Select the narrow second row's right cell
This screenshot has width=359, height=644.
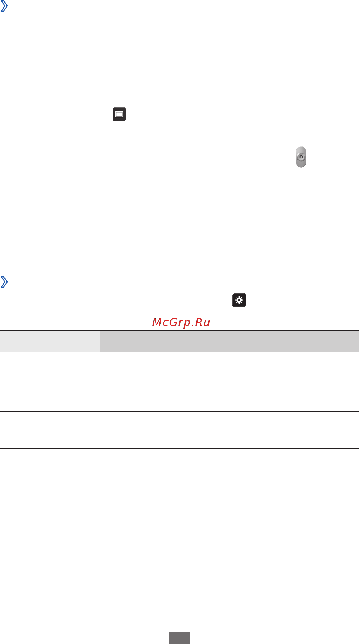229,400
